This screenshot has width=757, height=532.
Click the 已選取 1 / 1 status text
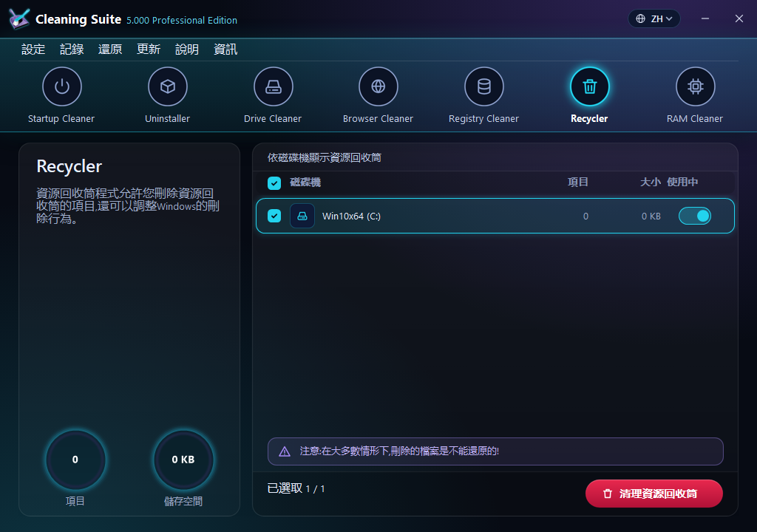[296, 488]
